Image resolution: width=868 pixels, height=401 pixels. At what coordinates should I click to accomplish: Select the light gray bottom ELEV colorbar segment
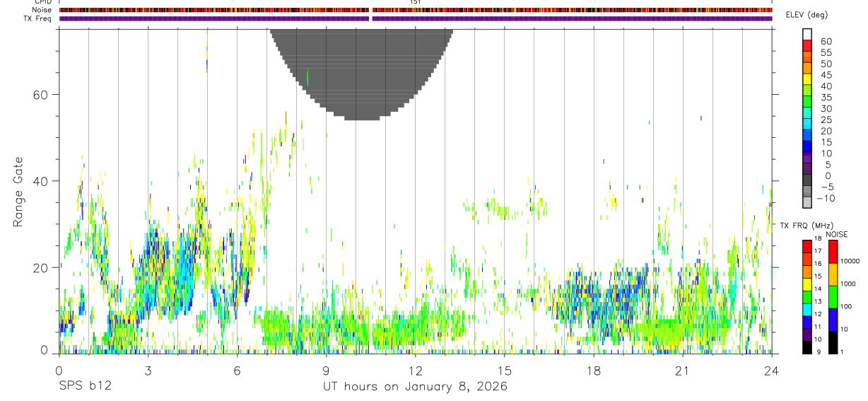(807, 202)
